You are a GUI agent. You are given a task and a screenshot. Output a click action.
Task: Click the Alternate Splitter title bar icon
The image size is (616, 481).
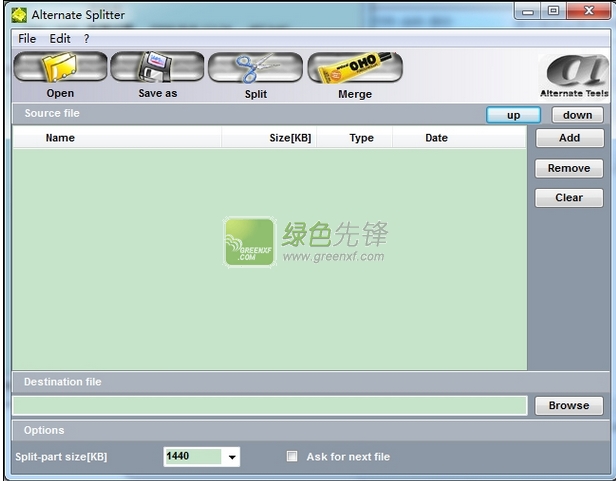coord(19,15)
